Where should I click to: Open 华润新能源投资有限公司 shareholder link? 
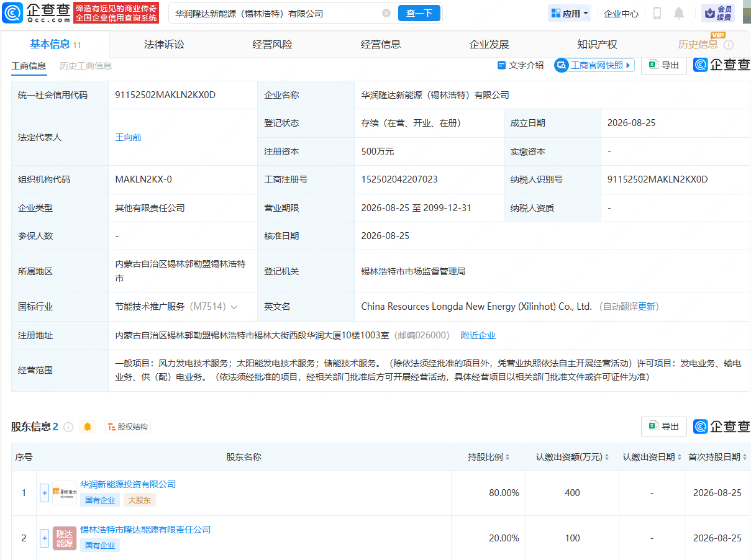[128, 484]
